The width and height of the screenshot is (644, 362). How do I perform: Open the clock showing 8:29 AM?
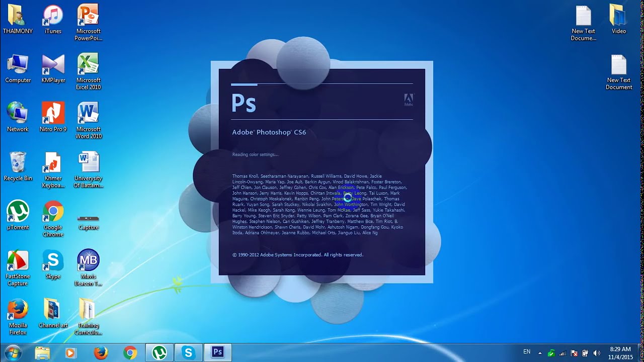pos(620,353)
